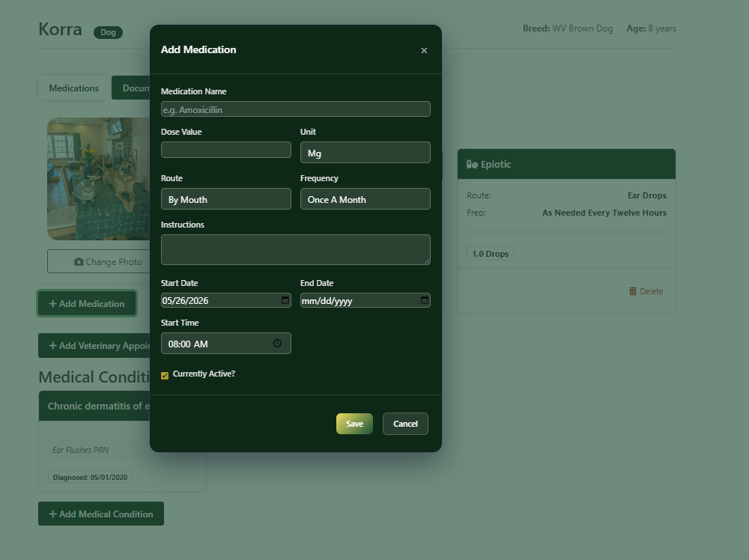
Task: Close the Add Medication dialog
Action: coord(424,51)
